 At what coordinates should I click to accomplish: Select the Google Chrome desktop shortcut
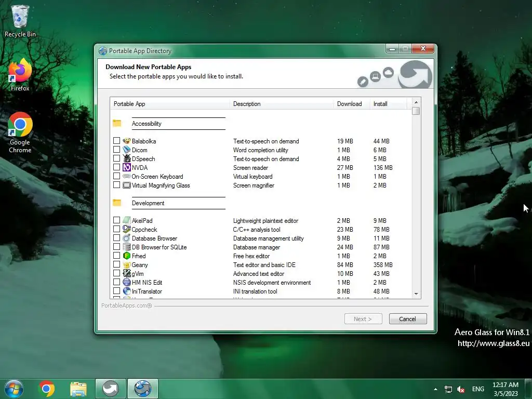[x=20, y=132]
